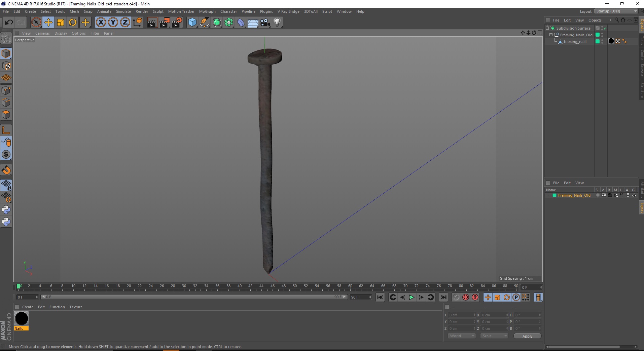Viewport: 644px width, 351px height.
Task: Open the Spline Pen tool
Action: tap(205, 23)
